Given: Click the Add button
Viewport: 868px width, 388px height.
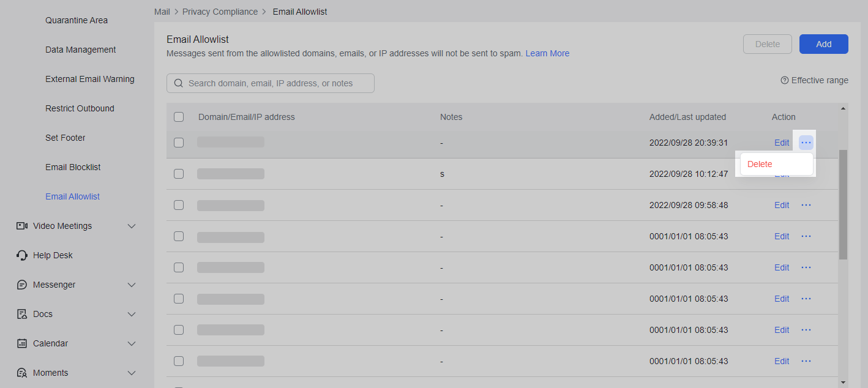Looking at the screenshot, I should coord(823,43).
